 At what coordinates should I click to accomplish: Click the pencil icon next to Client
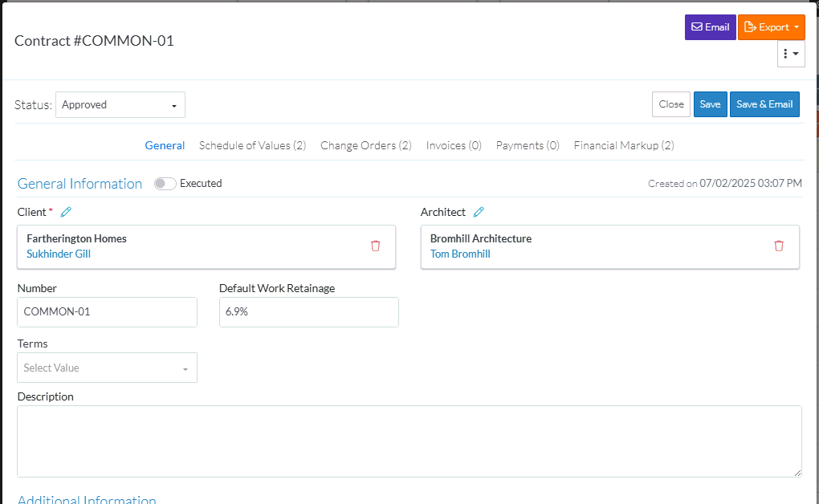(66, 212)
